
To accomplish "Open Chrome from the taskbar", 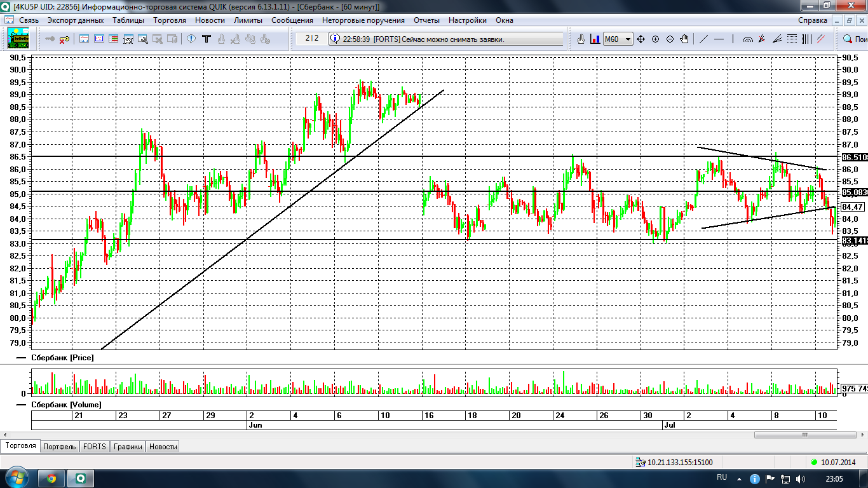I will tap(51, 478).
